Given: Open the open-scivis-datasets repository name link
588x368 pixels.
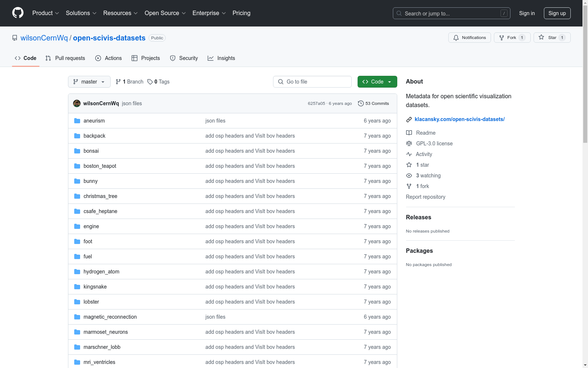Looking at the screenshot, I should click(109, 38).
